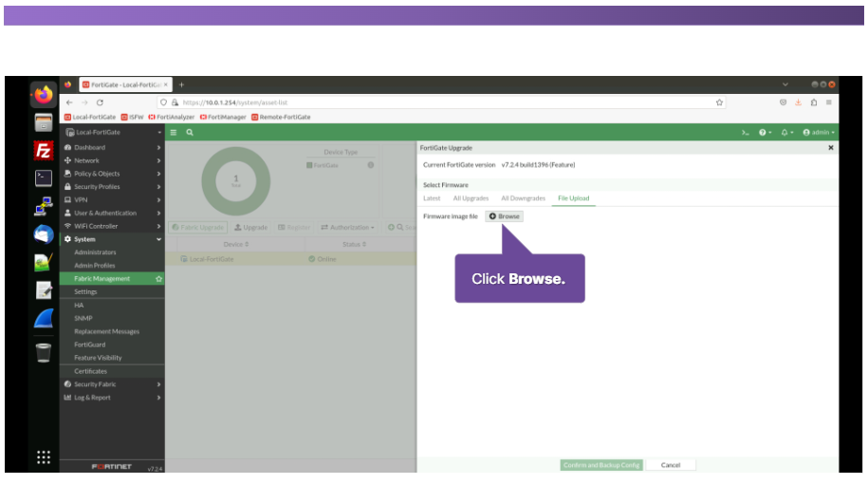Open the Certificates page
Viewport: 868px width, 503px height.
pyautogui.click(x=91, y=371)
